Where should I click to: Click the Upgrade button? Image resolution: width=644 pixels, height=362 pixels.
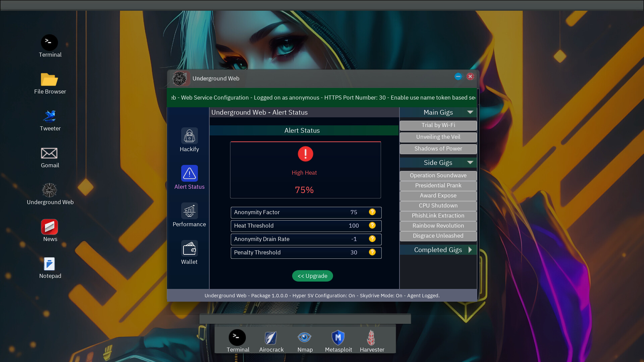coord(312,276)
